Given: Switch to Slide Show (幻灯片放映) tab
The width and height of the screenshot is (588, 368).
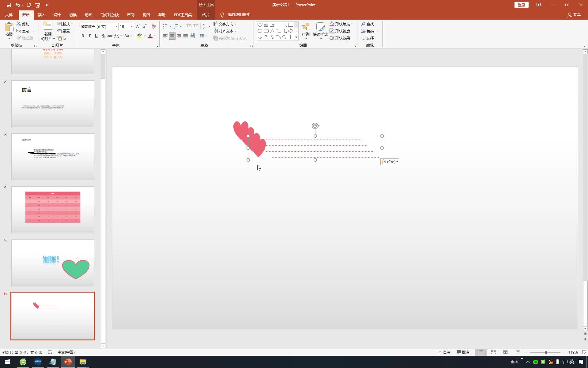Looking at the screenshot, I should pyautogui.click(x=109, y=15).
